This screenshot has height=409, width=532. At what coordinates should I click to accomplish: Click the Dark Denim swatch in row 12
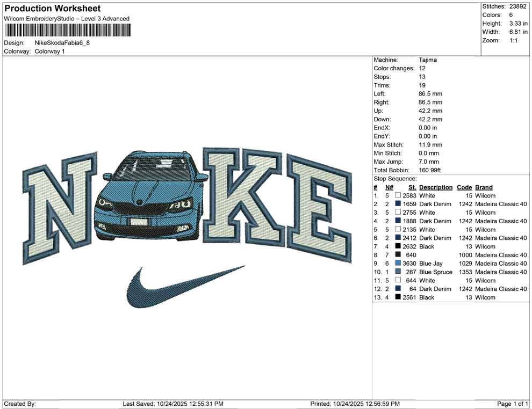point(398,288)
